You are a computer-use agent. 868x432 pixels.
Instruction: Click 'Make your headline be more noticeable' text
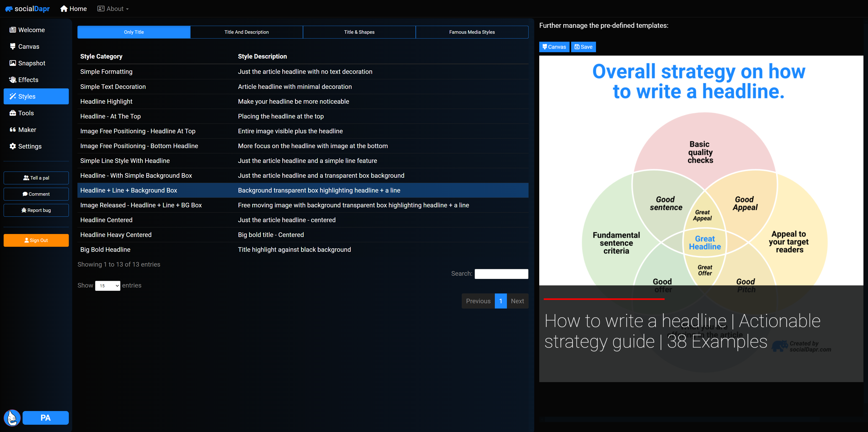[293, 101]
